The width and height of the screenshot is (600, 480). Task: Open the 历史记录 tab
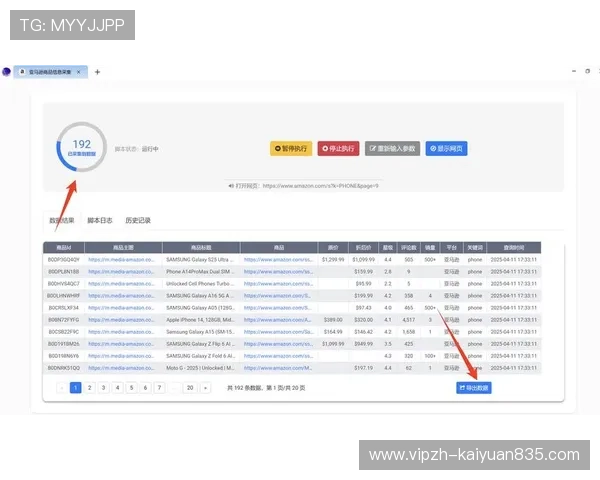138,220
